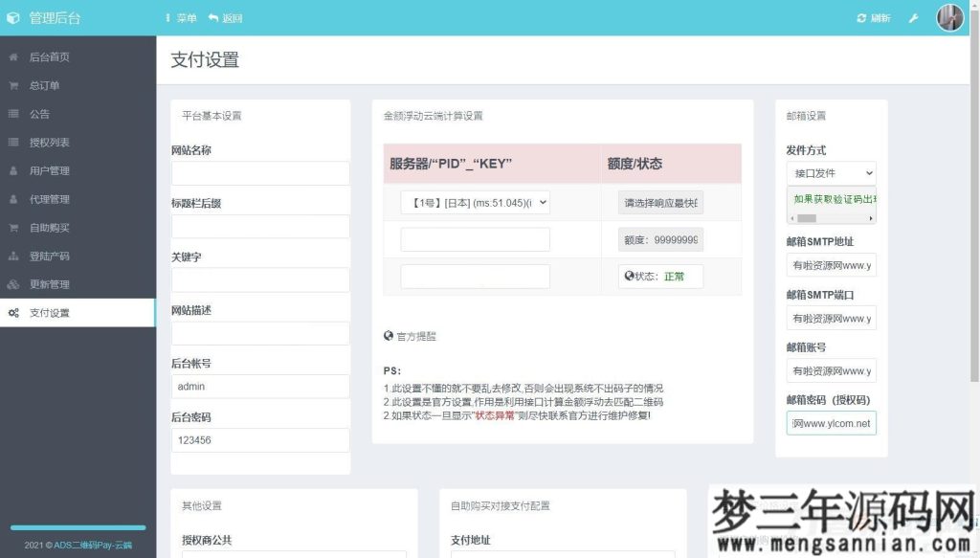Open the 发件方式 sending method dropdown

(830, 173)
